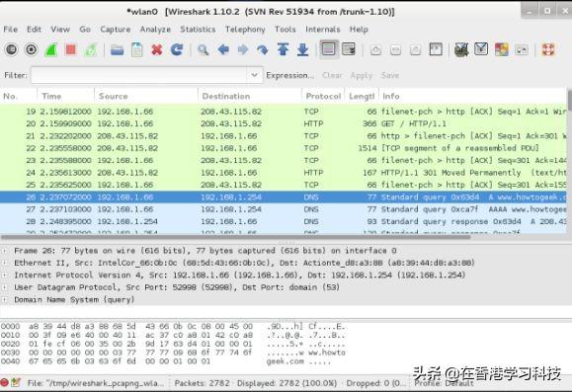Open the Statistics menu
Viewport: 572px width, 392px height.
tap(198, 30)
